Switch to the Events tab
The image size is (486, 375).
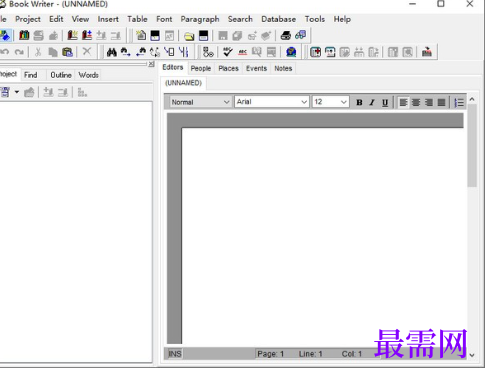click(x=256, y=68)
